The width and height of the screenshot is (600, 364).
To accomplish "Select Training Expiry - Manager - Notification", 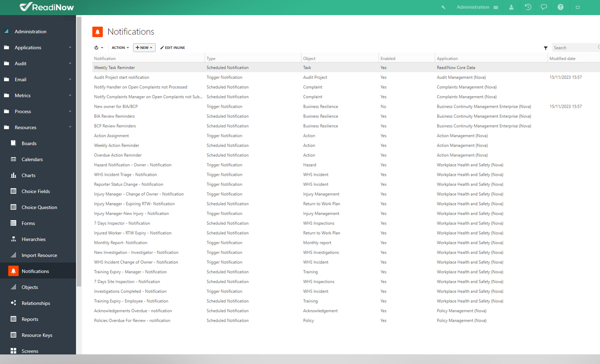I will (346, 272).
